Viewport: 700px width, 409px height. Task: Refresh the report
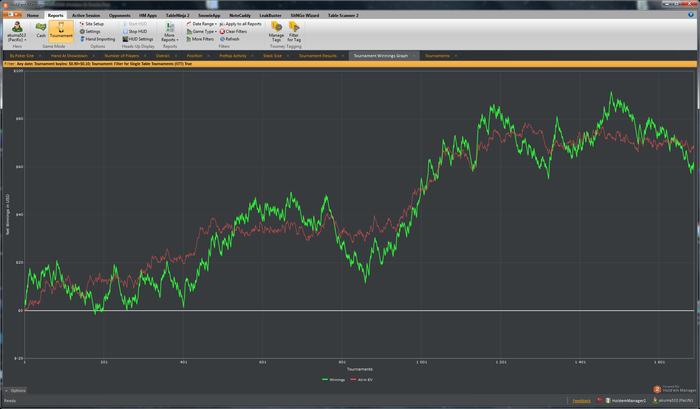point(229,39)
